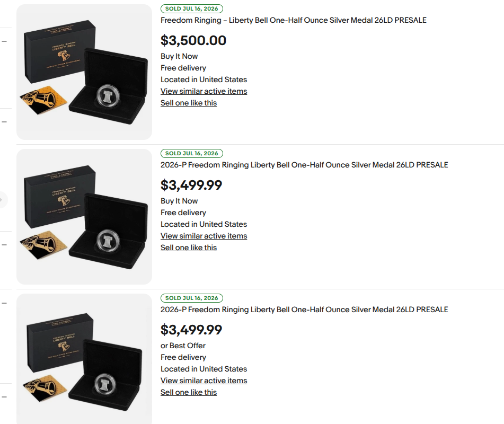View similar active items for the Buy It Now $3,499.99 listing
The height and width of the screenshot is (424, 504).
(x=204, y=236)
